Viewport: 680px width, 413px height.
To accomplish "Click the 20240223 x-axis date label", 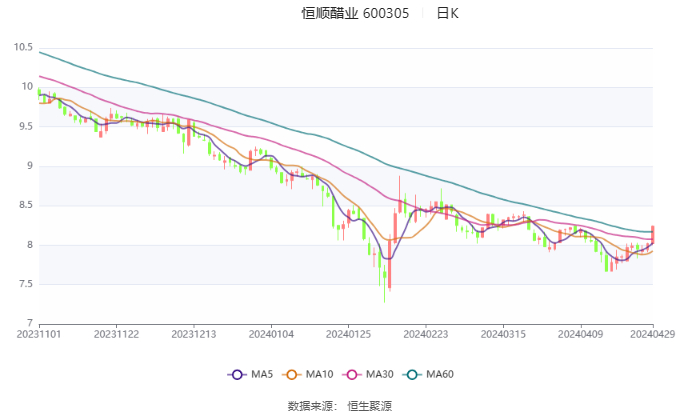I will click(x=425, y=333).
